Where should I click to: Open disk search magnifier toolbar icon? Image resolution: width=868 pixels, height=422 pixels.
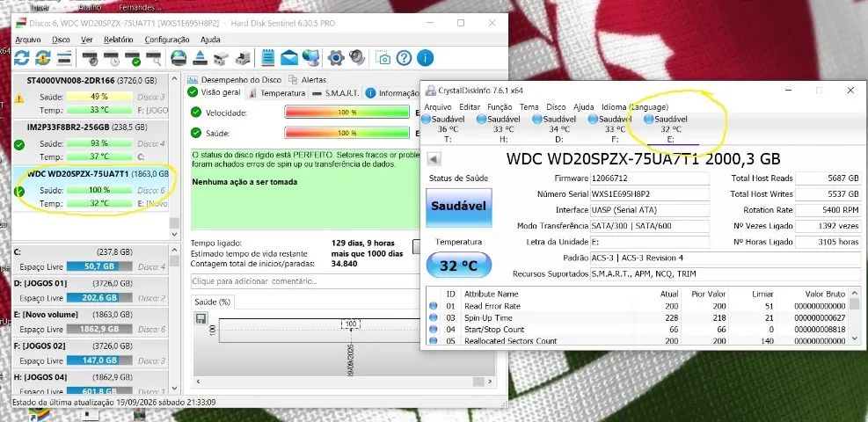click(155, 57)
